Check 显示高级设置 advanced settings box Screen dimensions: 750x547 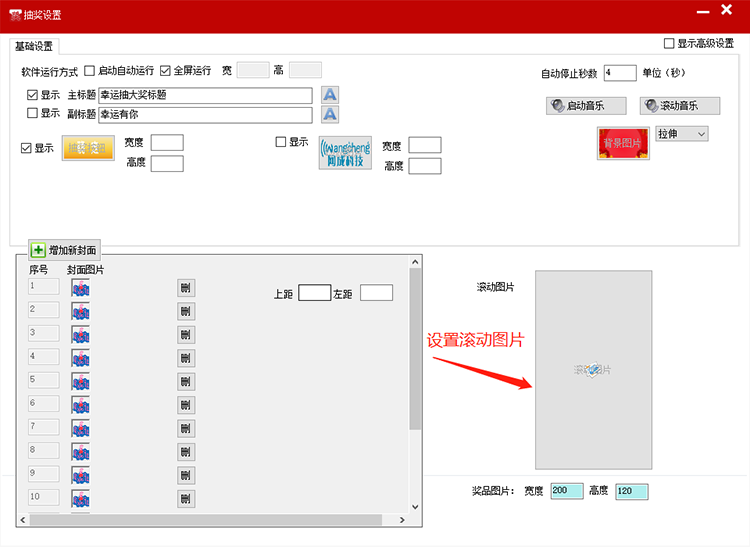[x=669, y=44]
